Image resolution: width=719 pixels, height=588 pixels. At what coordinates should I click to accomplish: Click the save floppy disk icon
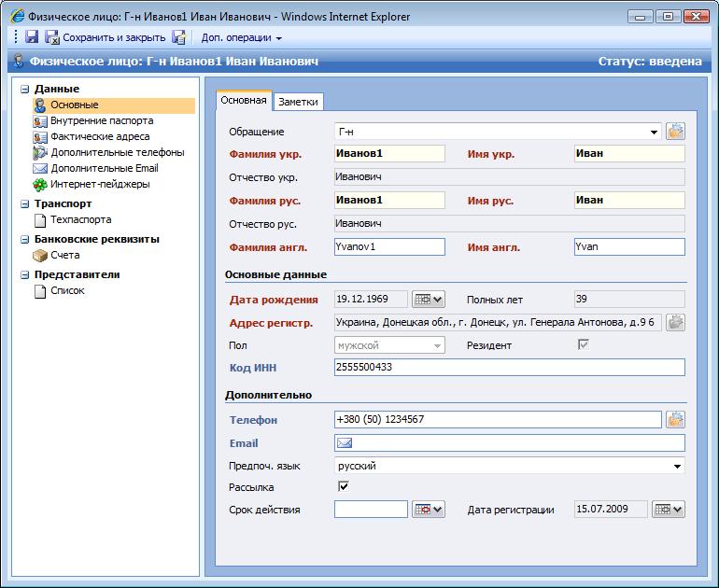(x=32, y=38)
